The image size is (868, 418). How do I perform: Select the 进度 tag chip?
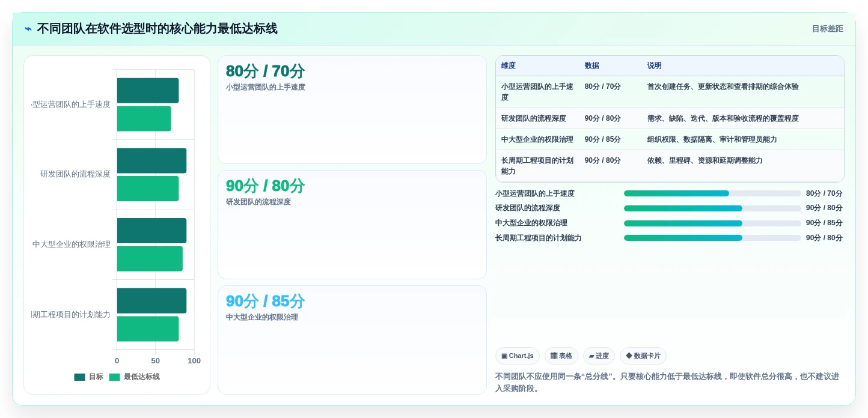click(x=599, y=356)
